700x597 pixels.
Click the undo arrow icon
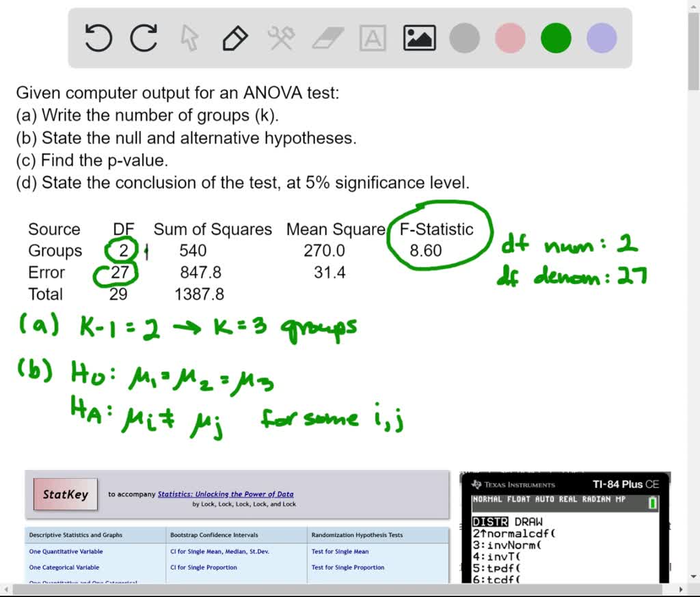pyautogui.click(x=98, y=38)
